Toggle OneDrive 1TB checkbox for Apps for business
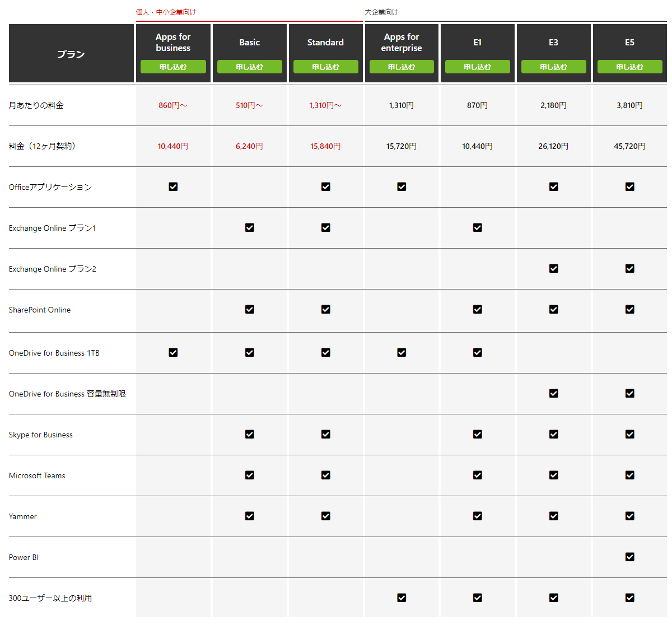 173,352
